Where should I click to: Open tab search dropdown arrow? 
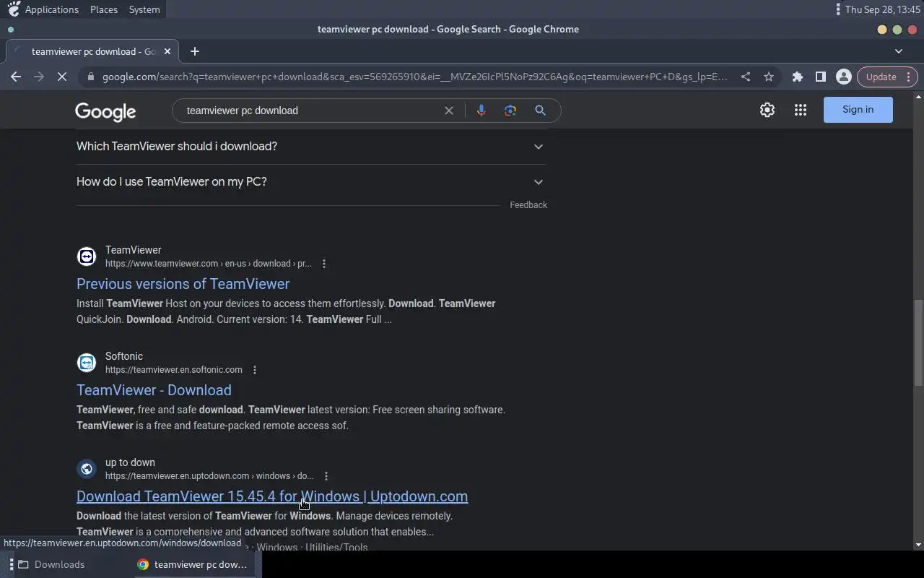point(899,51)
